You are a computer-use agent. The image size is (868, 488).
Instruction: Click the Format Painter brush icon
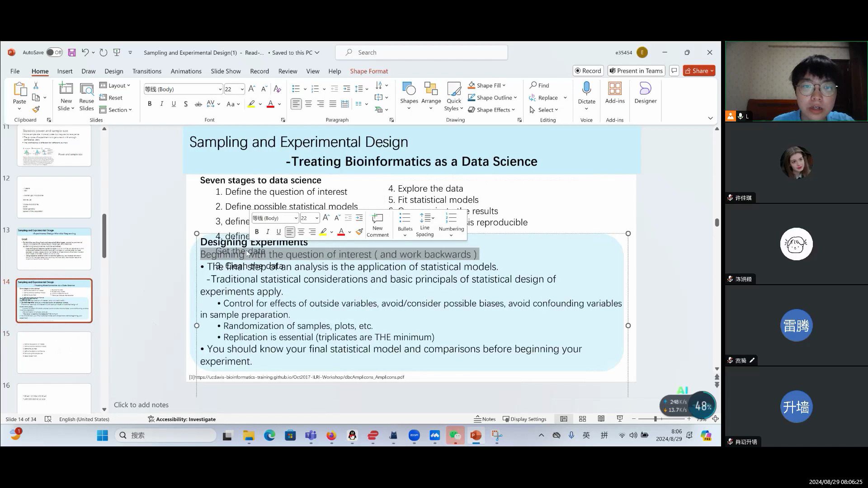pos(36,109)
